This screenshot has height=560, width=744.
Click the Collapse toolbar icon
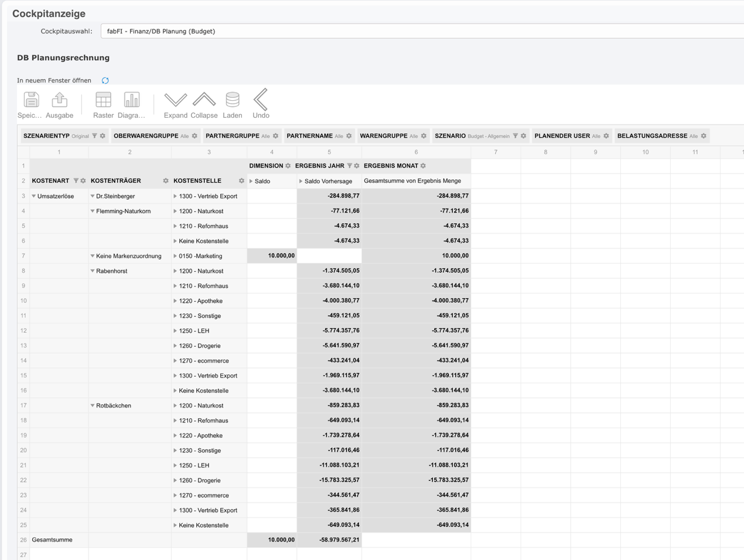[204, 100]
